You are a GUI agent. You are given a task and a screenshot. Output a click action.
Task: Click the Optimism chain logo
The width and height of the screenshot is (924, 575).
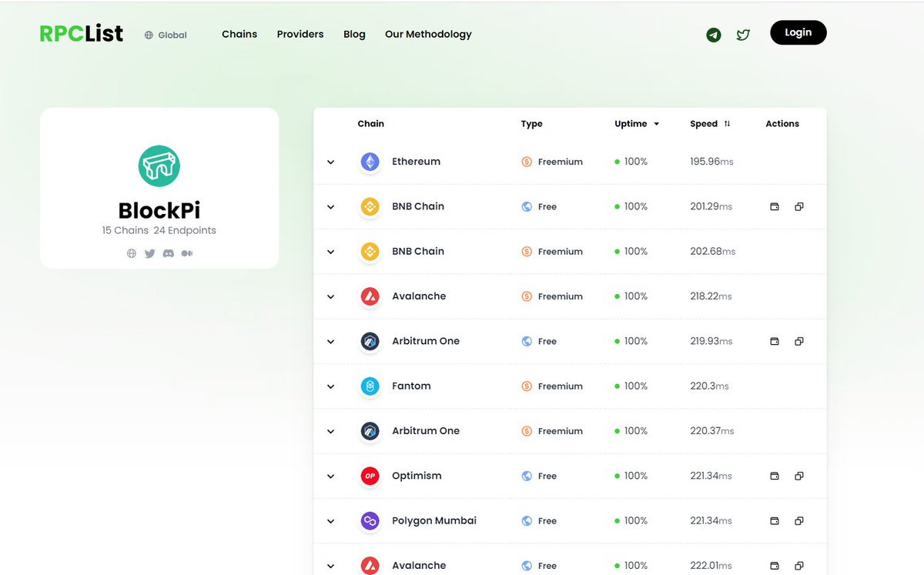click(370, 476)
